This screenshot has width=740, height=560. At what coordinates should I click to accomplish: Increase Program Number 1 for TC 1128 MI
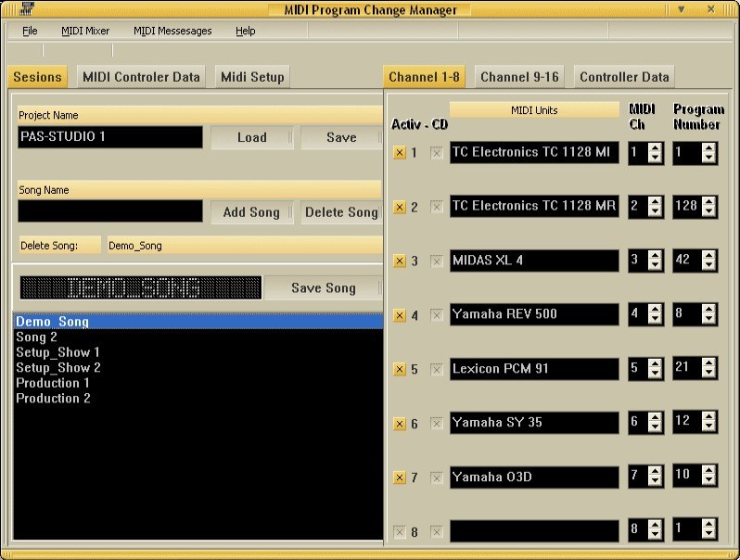pyautogui.click(x=708, y=147)
